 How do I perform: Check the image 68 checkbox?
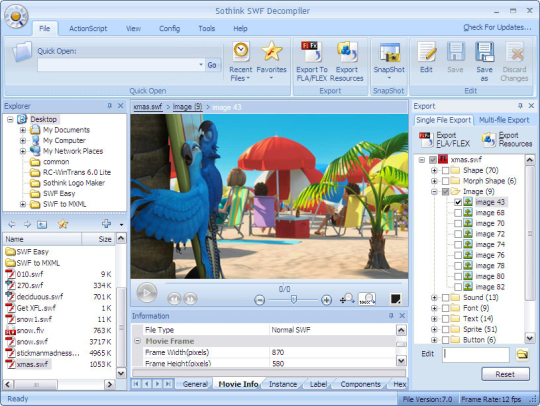pyautogui.click(x=458, y=213)
